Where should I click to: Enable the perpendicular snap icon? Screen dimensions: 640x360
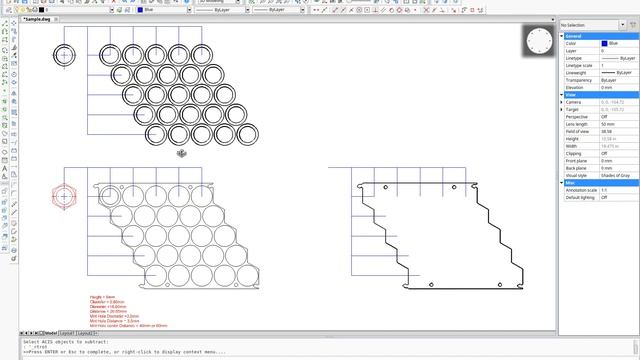pyautogui.click(x=375, y=10)
